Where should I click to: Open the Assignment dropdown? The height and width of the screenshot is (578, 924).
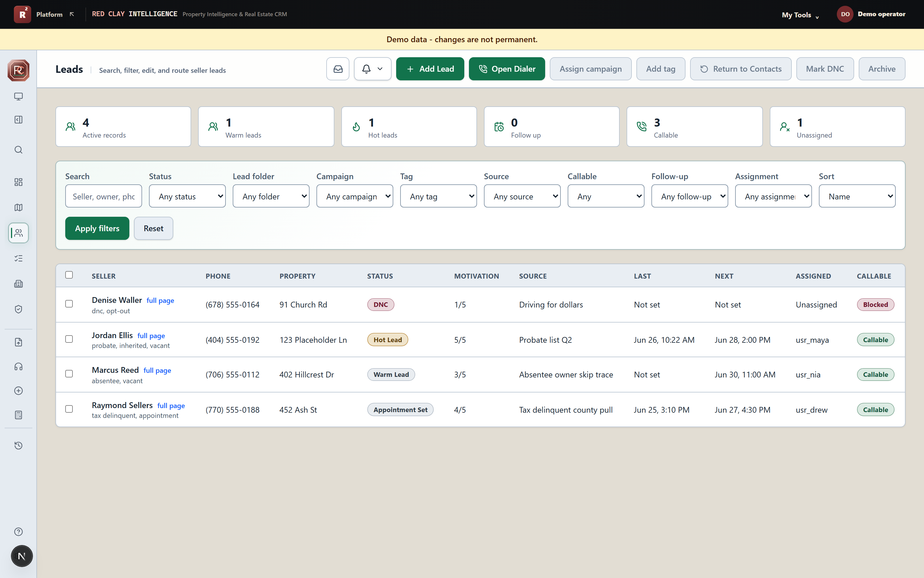[x=774, y=196]
